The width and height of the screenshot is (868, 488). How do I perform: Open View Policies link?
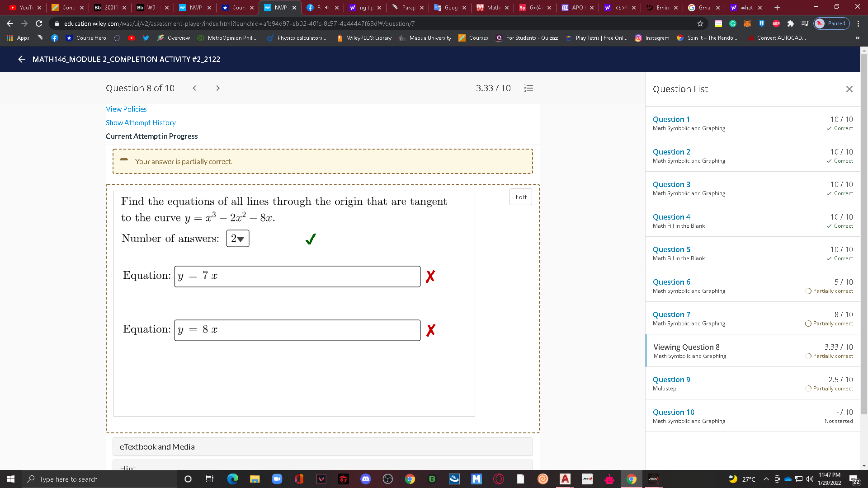pyautogui.click(x=126, y=109)
